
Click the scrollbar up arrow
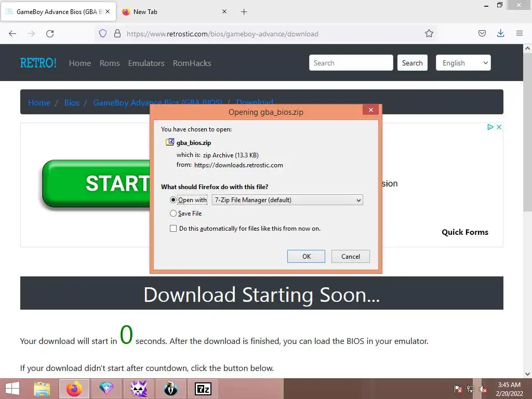pyautogui.click(x=527, y=48)
